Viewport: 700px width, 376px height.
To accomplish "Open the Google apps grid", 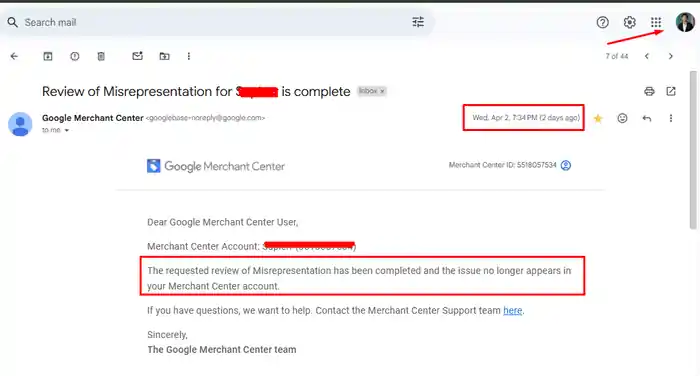I will tap(656, 22).
